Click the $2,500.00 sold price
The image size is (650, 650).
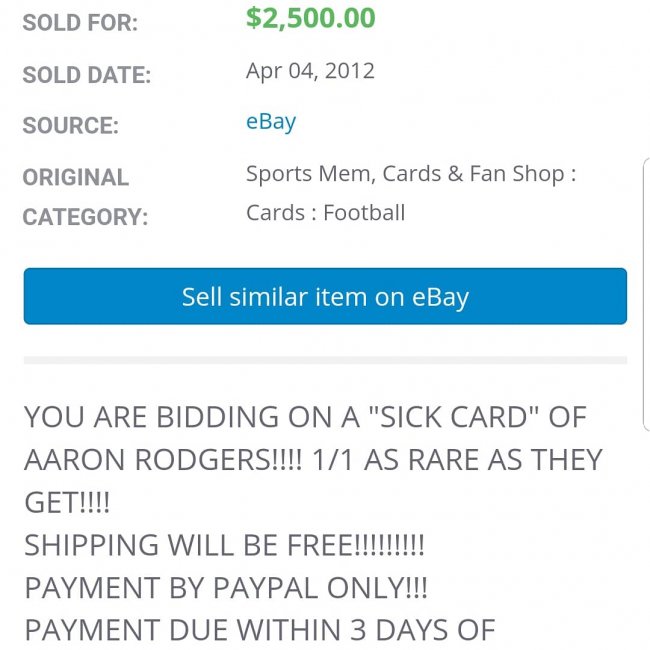(311, 18)
